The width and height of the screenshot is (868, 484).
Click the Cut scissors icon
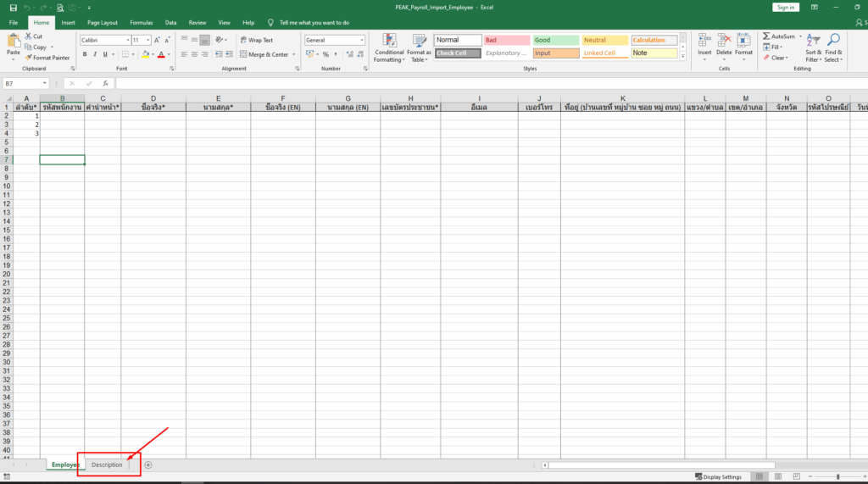click(x=28, y=36)
